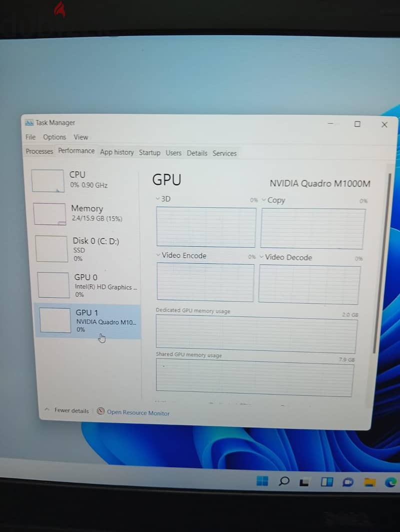
Task: Click the Video Decode usage graph
Action: [309, 285]
